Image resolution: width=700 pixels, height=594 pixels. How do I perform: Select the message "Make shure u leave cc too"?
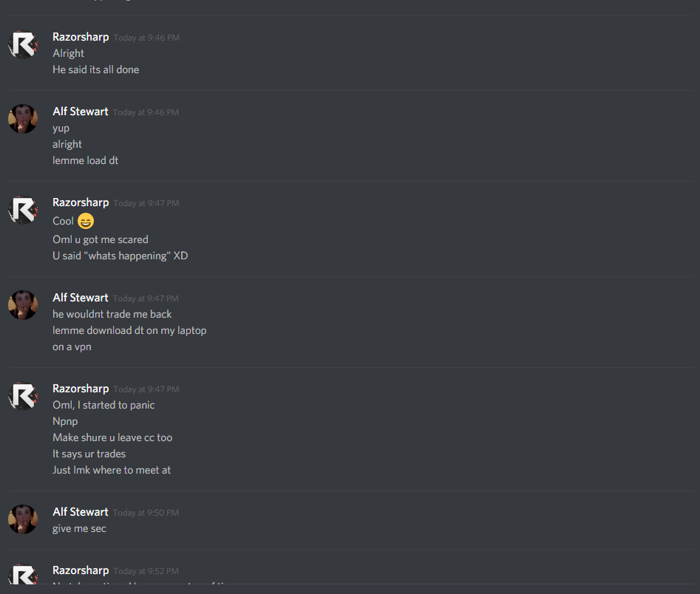tap(112, 437)
